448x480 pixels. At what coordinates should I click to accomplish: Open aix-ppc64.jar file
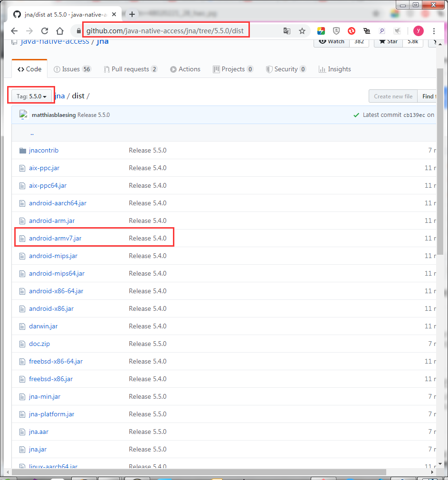(x=48, y=185)
